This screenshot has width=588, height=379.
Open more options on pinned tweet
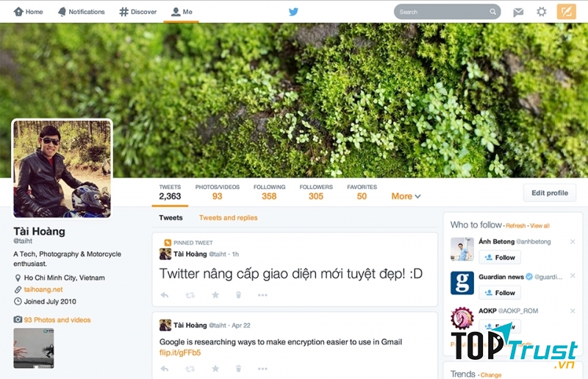(262, 295)
